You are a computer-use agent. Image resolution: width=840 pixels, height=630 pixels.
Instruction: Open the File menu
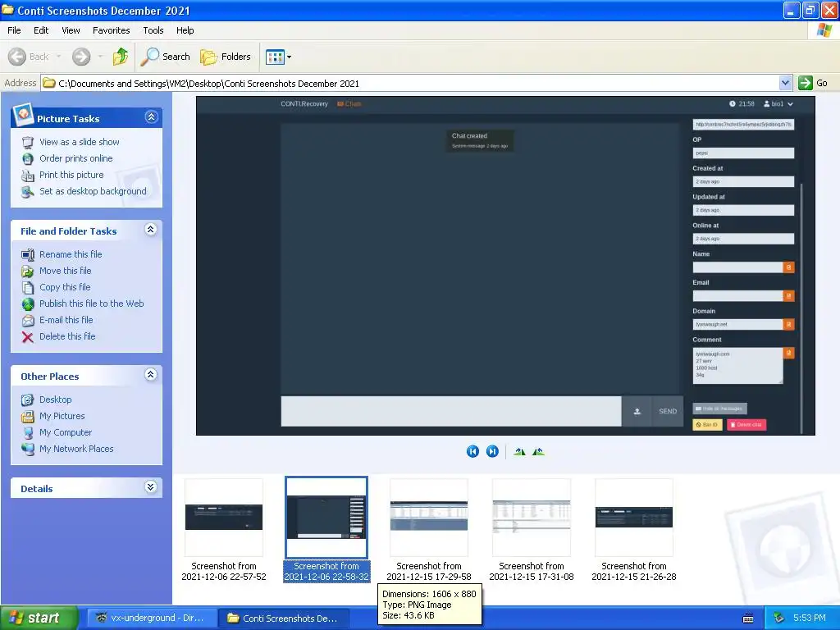tap(14, 30)
